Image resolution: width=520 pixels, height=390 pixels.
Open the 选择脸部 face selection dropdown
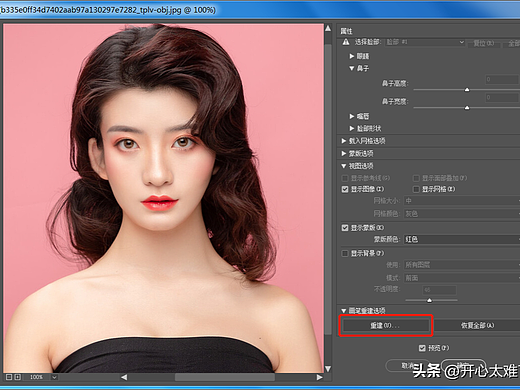425,42
